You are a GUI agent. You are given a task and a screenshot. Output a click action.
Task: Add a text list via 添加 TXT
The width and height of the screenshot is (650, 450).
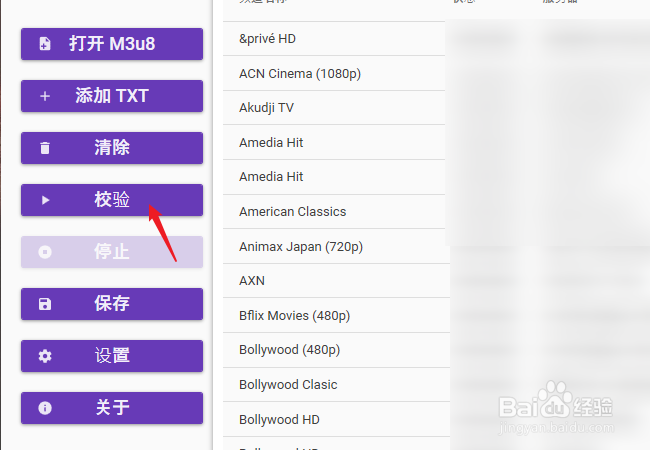(x=112, y=96)
